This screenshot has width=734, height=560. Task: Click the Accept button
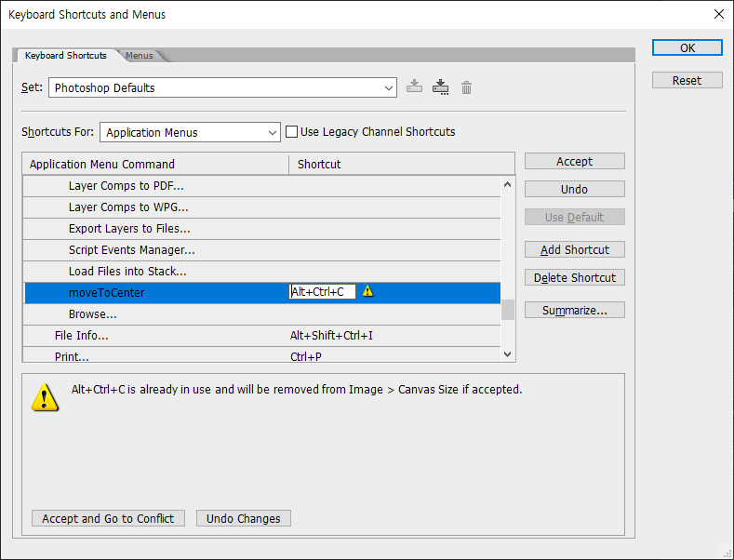(x=574, y=161)
